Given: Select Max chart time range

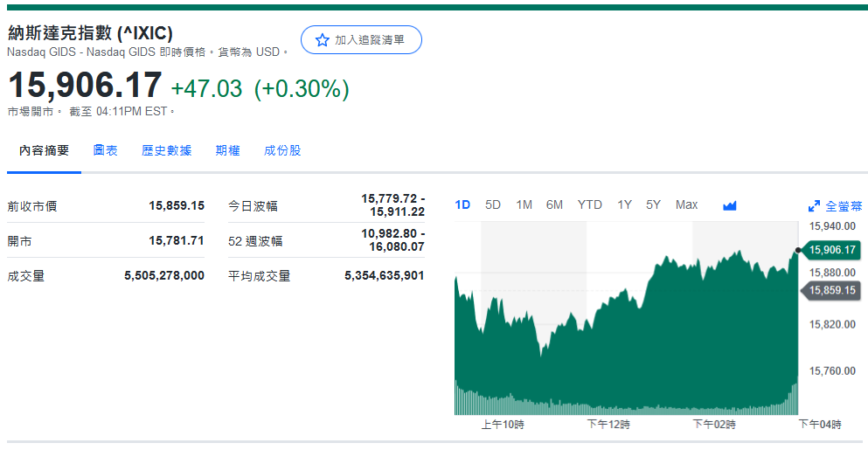Looking at the screenshot, I should point(686,204).
